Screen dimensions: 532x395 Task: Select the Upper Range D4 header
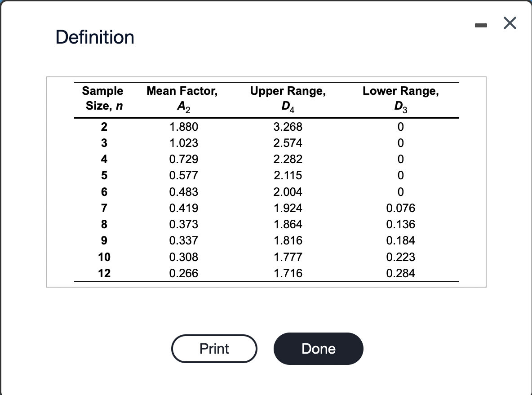pos(288,98)
